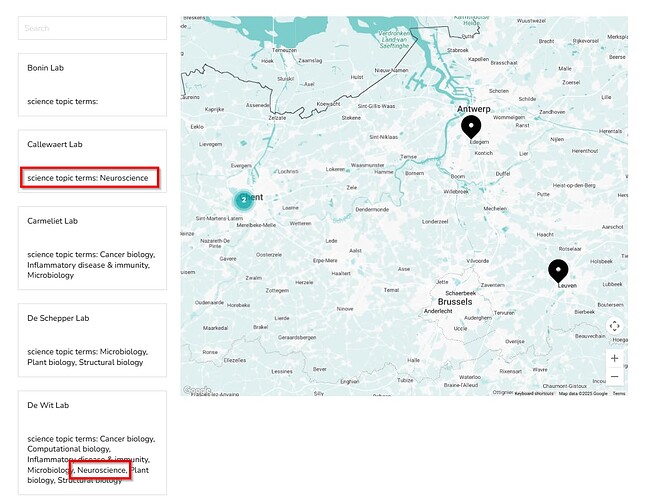The height and width of the screenshot is (499, 646).
Task: Open the Bonin Lab card
Action: [92, 85]
